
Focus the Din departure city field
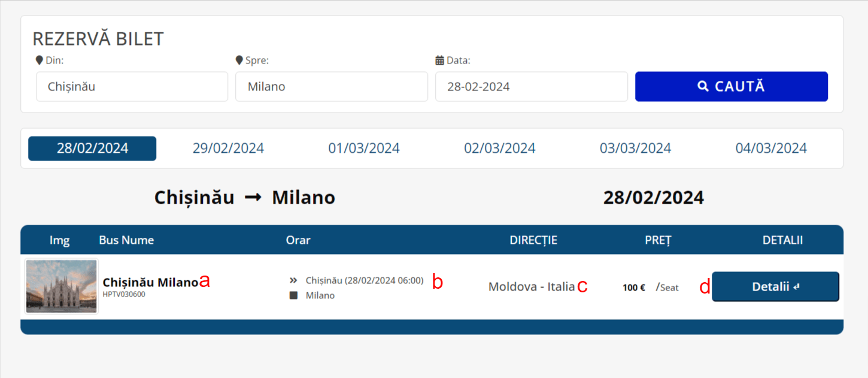[132, 87]
